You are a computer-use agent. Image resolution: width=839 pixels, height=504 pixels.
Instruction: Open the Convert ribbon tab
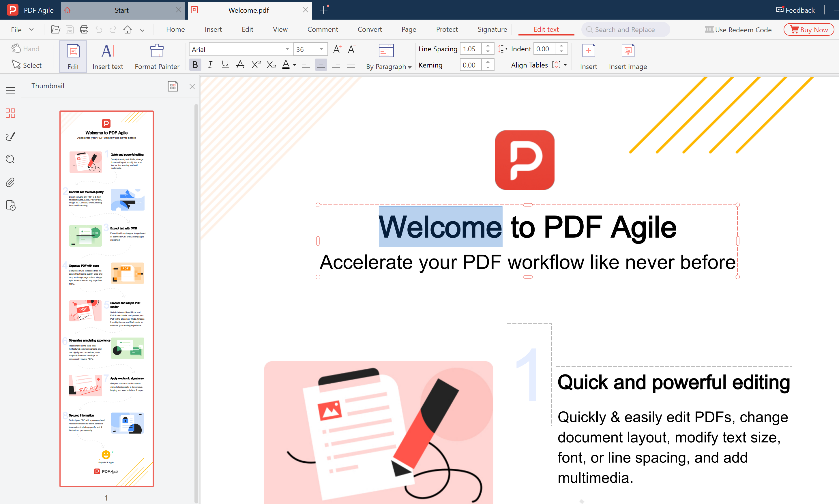click(370, 29)
